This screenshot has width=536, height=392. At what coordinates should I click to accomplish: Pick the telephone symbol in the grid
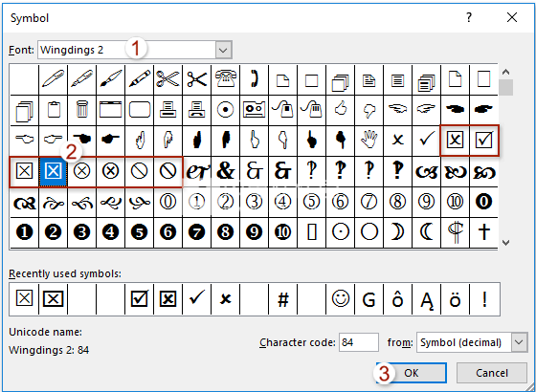pos(226,79)
